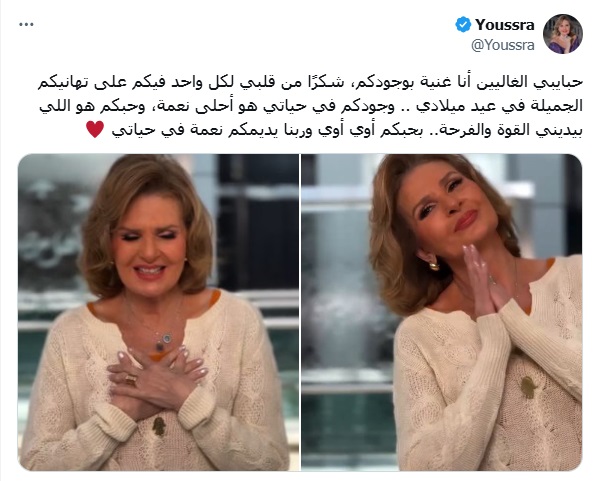
Task: Open the right photo with pressed palms
Action: (442, 312)
